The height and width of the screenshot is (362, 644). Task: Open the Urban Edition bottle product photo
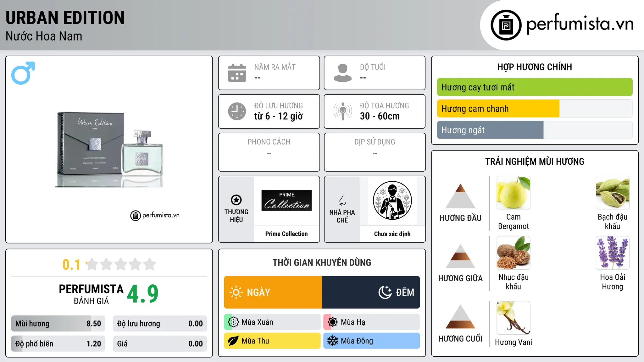point(110,149)
